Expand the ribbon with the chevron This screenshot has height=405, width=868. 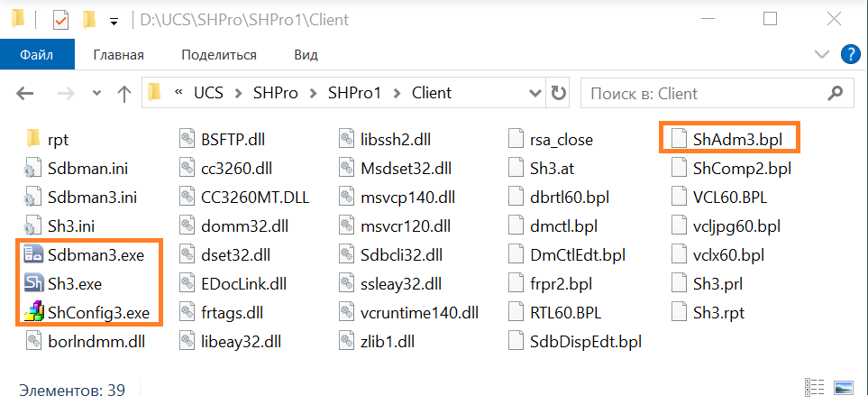[x=821, y=54]
